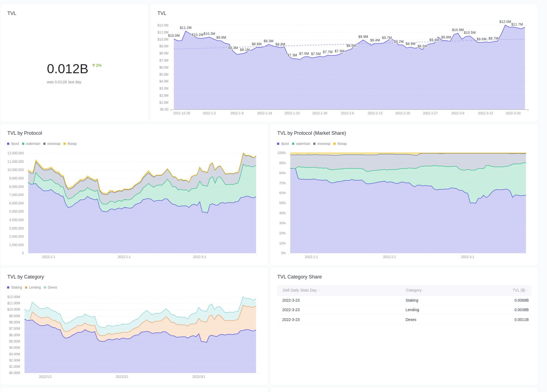This screenshot has height=392, width=547.
Task: Sort table by Category column
Action: [x=413, y=290]
